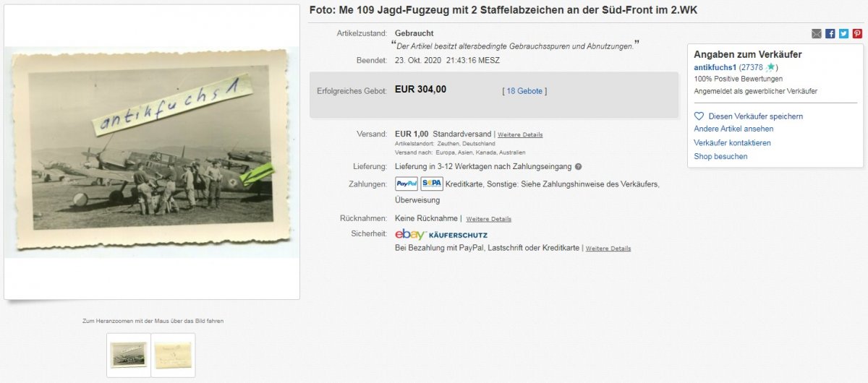The height and width of the screenshot is (383, 868).
Task: Click the heart icon to save seller
Action: click(x=699, y=116)
